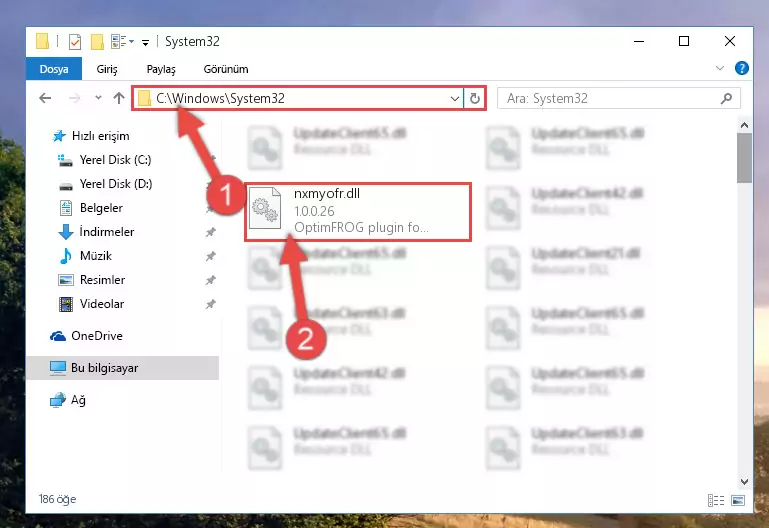Go forward with the right arrow

(x=75, y=98)
